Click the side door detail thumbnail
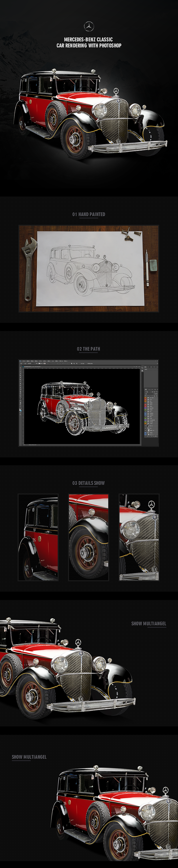 click(x=38, y=537)
